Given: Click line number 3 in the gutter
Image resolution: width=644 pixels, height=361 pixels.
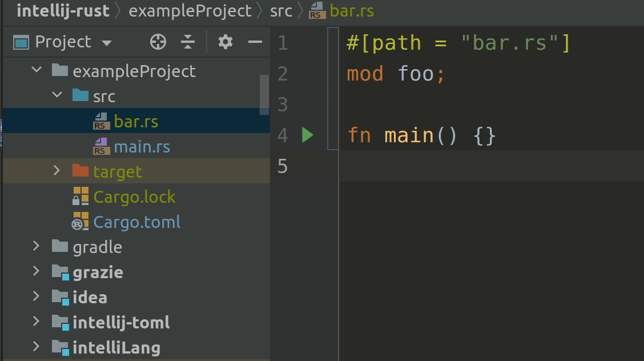Looking at the screenshot, I should [x=283, y=105].
